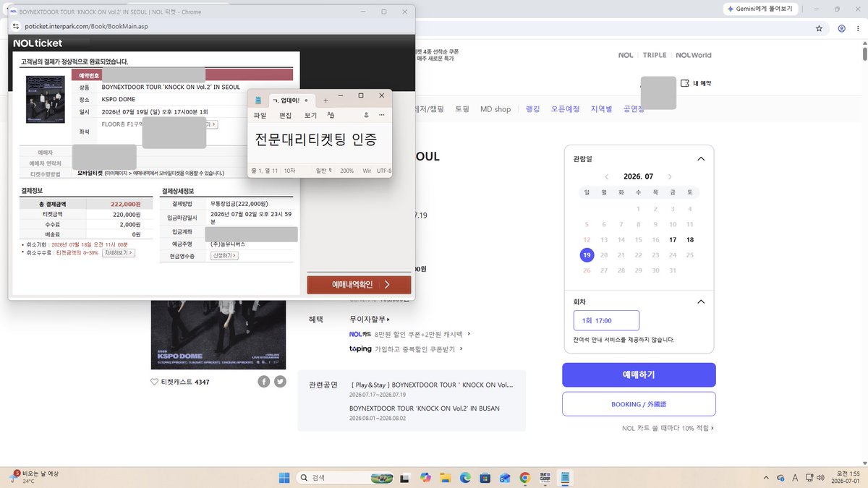This screenshot has width=868, height=488.
Task: Open Task View on the taskbar
Action: point(406,478)
